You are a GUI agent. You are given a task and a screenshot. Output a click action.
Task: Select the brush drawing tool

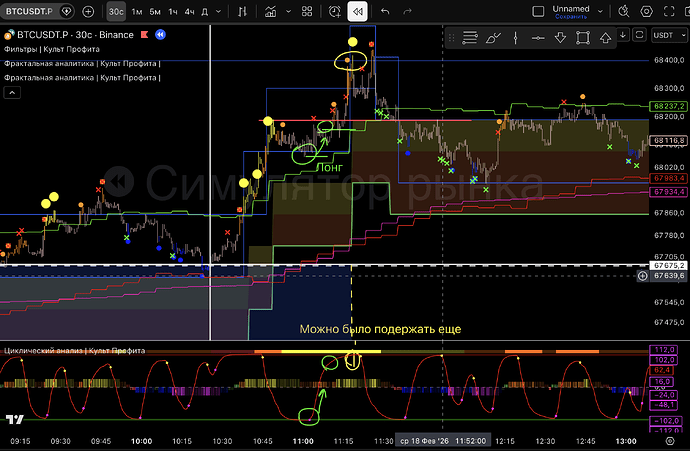tap(493, 36)
